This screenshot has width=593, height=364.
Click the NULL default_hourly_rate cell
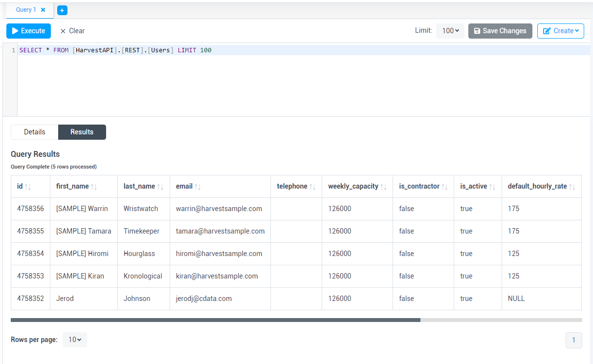click(x=542, y=299)
